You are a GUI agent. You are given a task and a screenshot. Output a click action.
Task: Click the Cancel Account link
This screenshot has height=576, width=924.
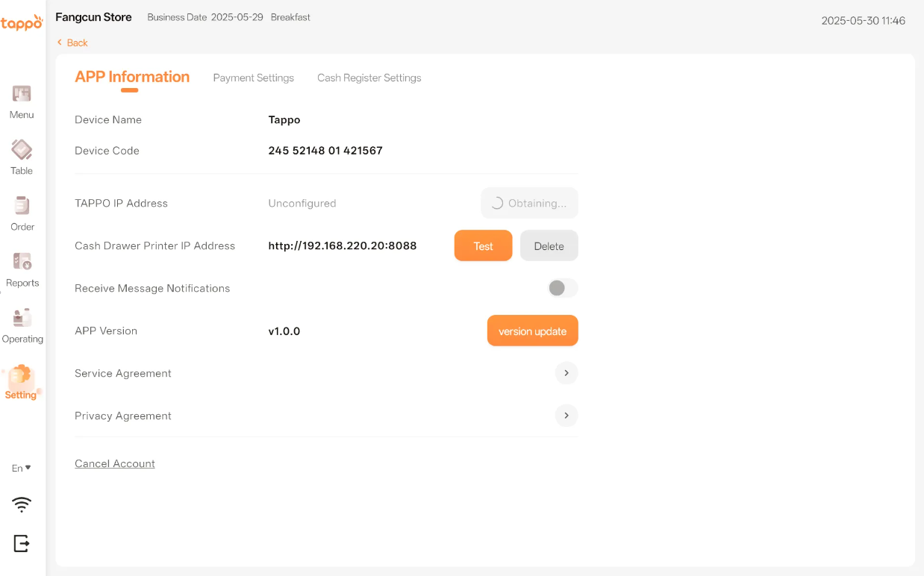point(115,463)
